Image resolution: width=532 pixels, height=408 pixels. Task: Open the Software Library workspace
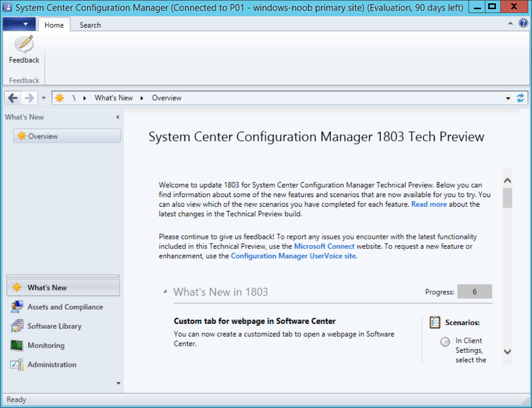63,326
